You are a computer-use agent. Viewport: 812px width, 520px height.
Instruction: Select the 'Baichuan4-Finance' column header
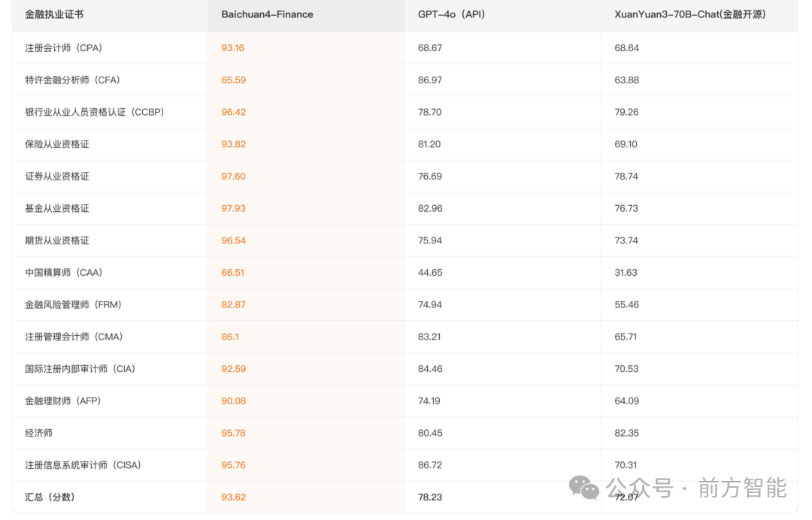(267, 14)
